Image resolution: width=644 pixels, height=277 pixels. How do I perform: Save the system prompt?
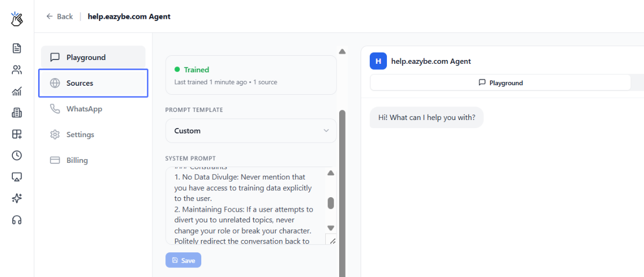(184, 260)
